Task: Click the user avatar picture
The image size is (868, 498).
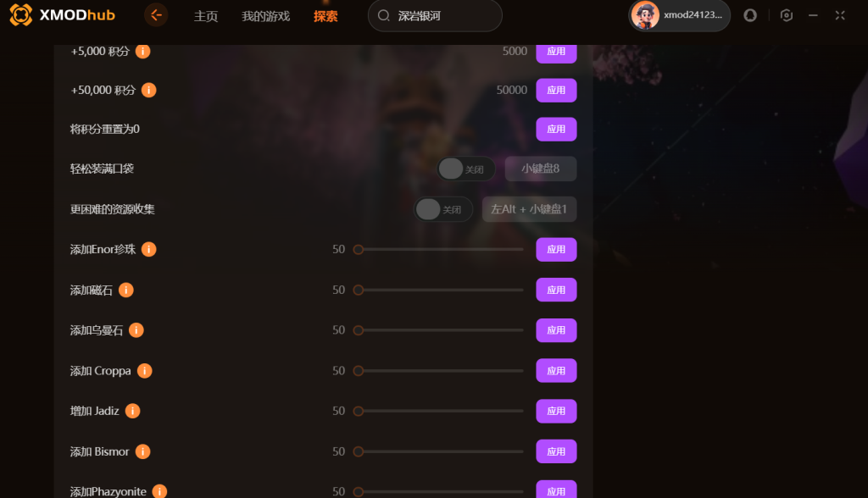Action: [645, 15]
